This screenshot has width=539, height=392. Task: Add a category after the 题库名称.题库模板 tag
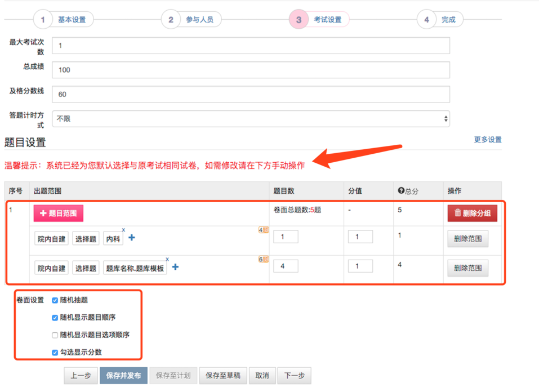175,267
